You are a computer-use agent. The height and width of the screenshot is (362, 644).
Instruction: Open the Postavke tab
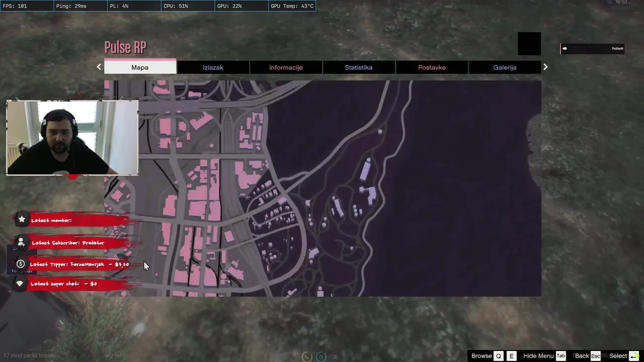(x=432, y=67)
